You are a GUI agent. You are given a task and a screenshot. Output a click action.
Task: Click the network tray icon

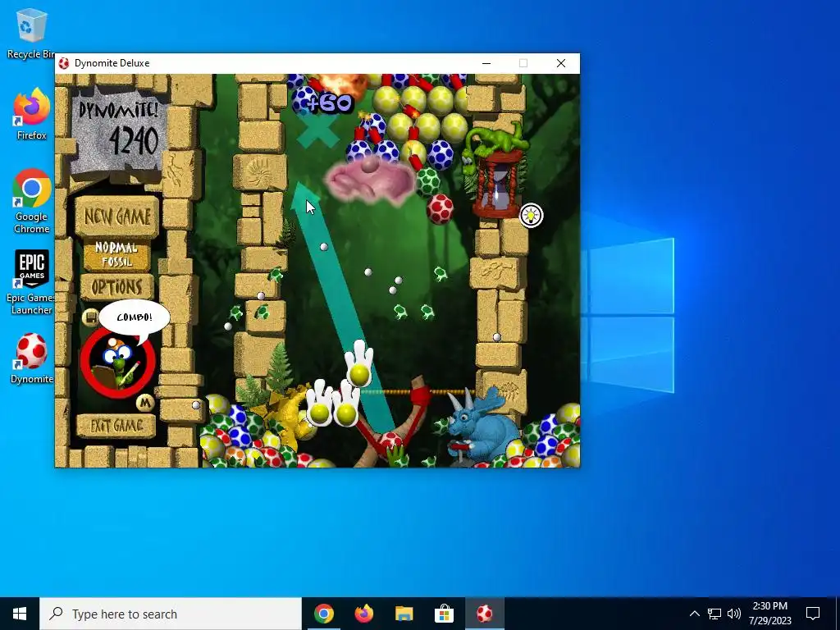(714, 614)
